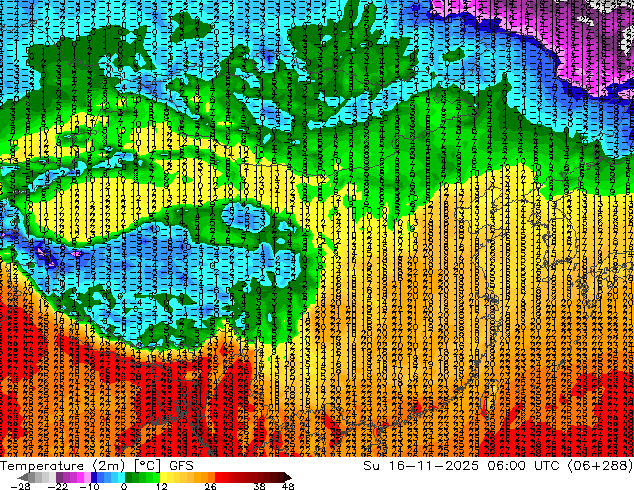
Task: Click the 48 label on the color scale
Action: coord(288,486)
